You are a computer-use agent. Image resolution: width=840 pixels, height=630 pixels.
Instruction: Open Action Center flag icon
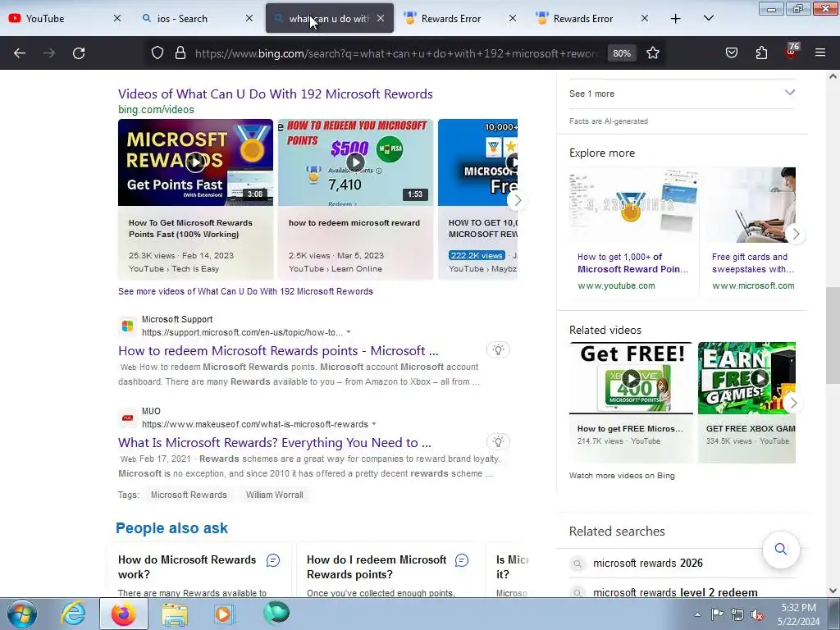coord(717,614)
